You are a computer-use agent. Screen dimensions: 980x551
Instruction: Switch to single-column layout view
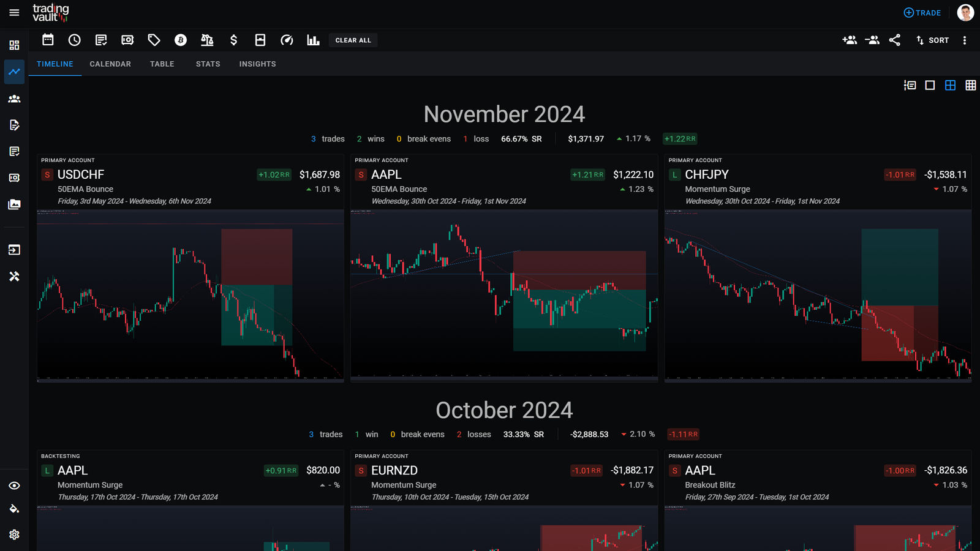tap(929, 86)
